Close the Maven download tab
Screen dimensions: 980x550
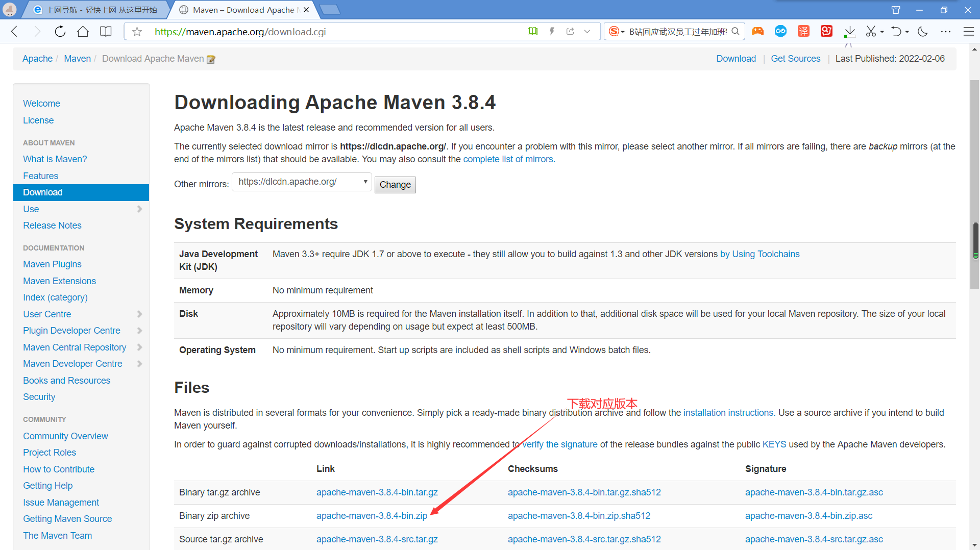[x=306, y=10]
